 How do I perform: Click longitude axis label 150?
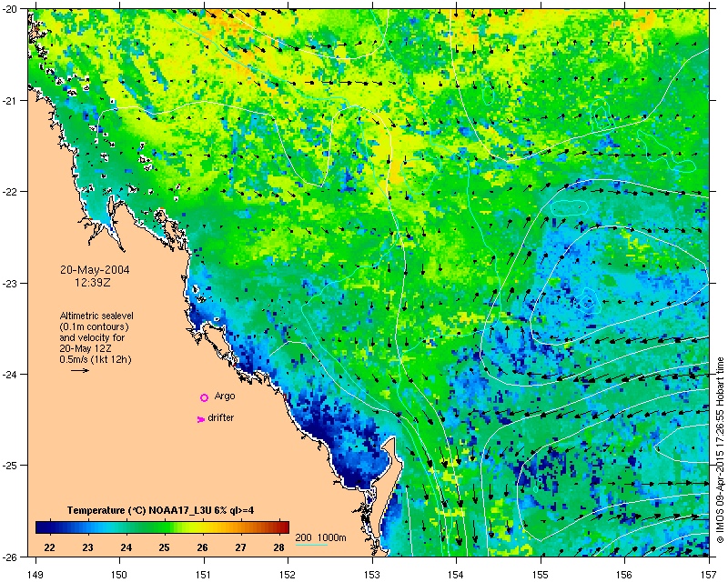tap(119, 575)
